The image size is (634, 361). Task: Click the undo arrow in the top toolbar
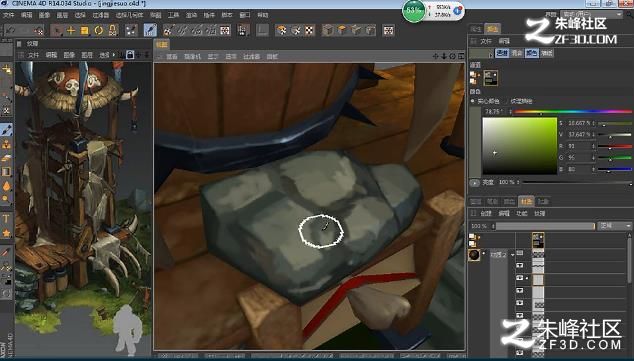pyautogui.click(x=11, y=30)
